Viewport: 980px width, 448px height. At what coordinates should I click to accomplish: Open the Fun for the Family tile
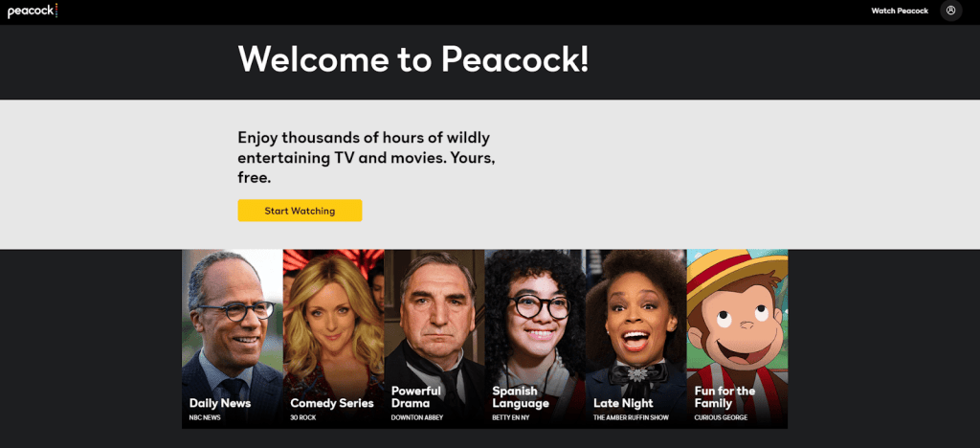tap(738, 339)
